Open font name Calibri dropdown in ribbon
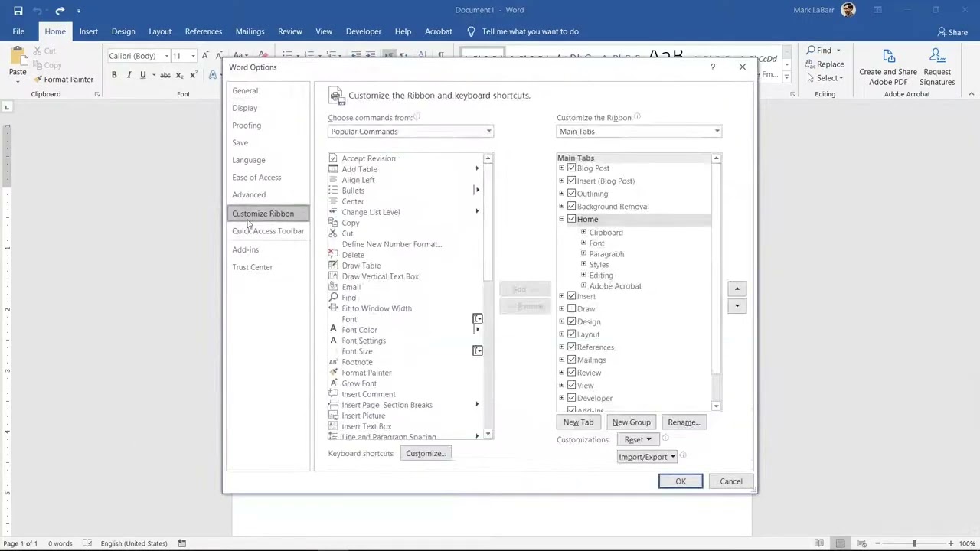 (166, 56)
